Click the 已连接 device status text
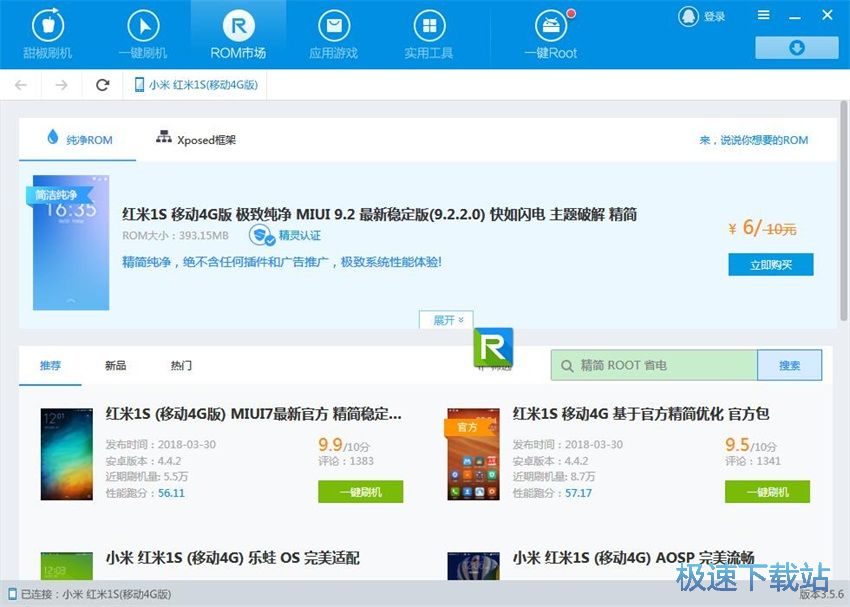 (x=96, y=595)
